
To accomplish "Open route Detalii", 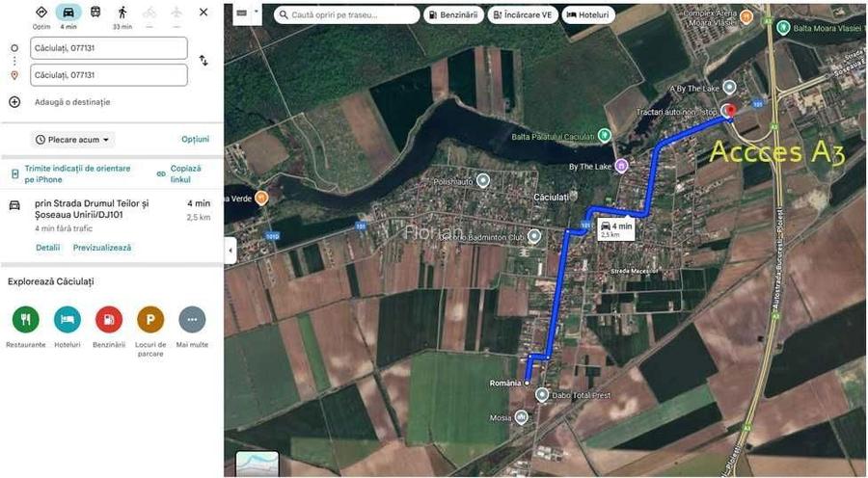I will 47,248.
